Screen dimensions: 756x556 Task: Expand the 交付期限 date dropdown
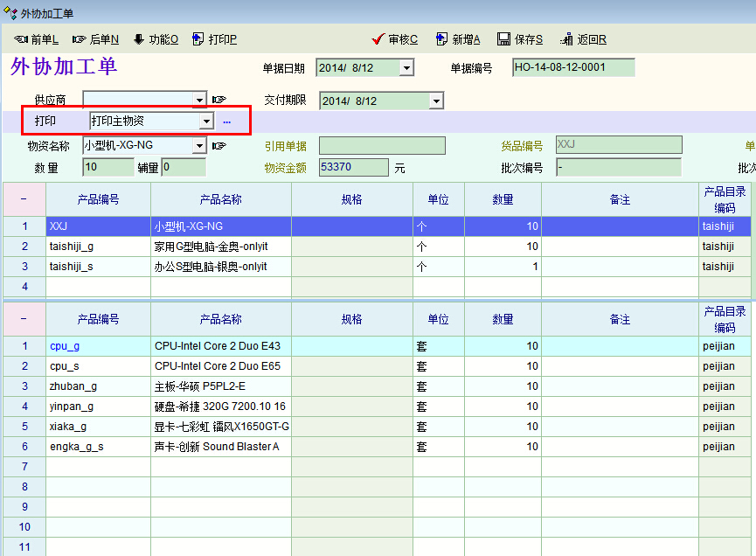click(436, 101)
